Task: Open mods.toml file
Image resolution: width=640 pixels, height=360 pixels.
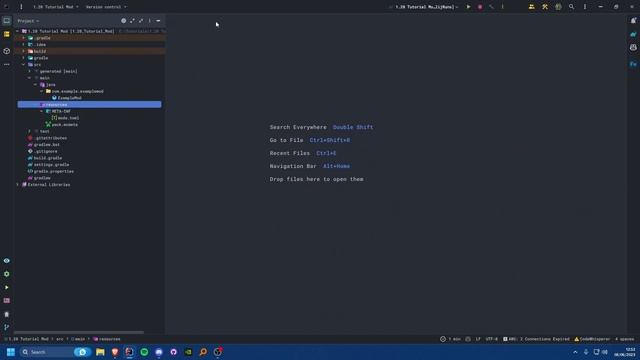Action: point(68,118)
